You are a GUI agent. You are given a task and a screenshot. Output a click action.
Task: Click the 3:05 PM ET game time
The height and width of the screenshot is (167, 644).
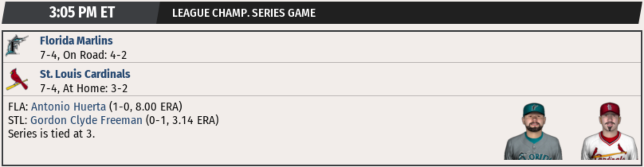coord(82,13)
